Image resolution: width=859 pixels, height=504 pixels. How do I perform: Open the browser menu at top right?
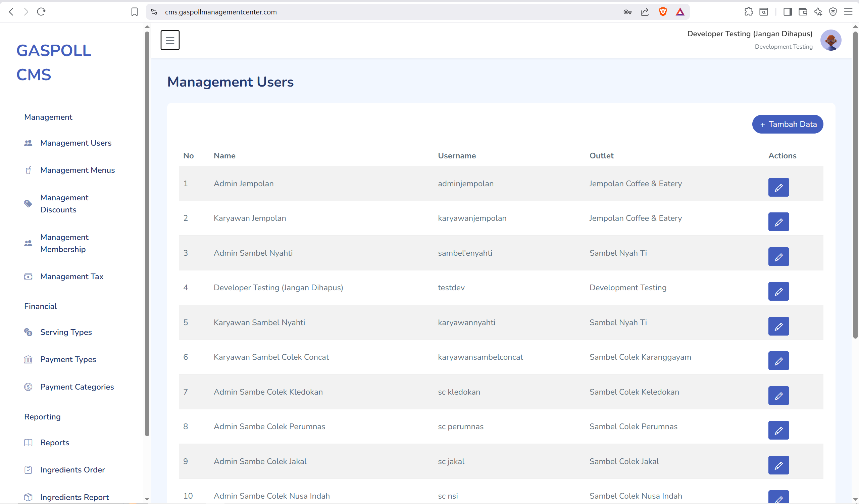click(x=849, y=12)
